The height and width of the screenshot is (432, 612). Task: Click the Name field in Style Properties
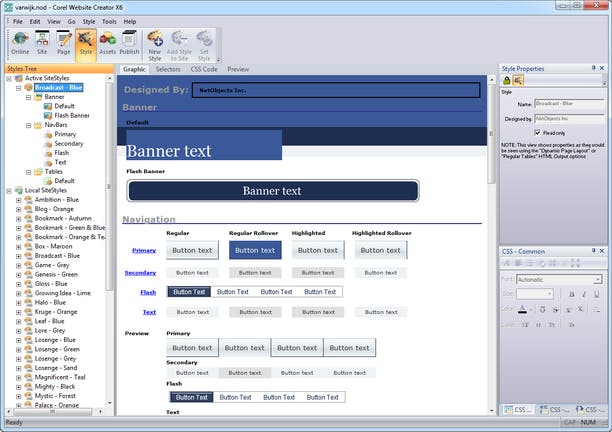point(567,103)
